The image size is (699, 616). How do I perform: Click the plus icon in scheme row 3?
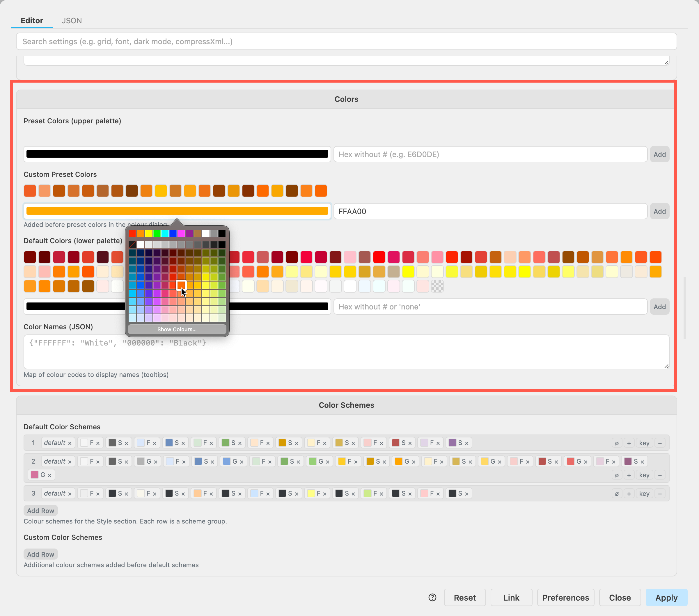(629, 493)
